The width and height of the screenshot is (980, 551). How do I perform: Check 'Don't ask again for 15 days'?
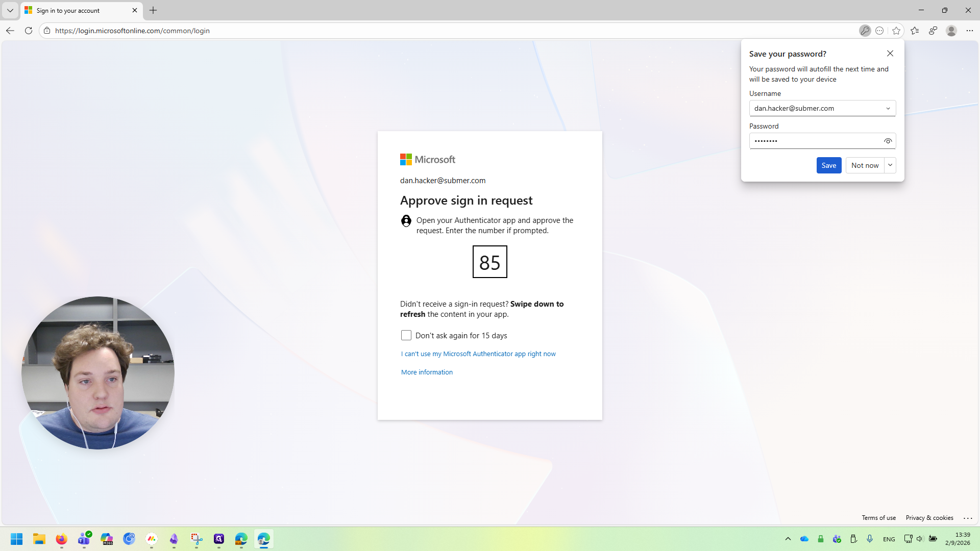click(x=406, y=335)
